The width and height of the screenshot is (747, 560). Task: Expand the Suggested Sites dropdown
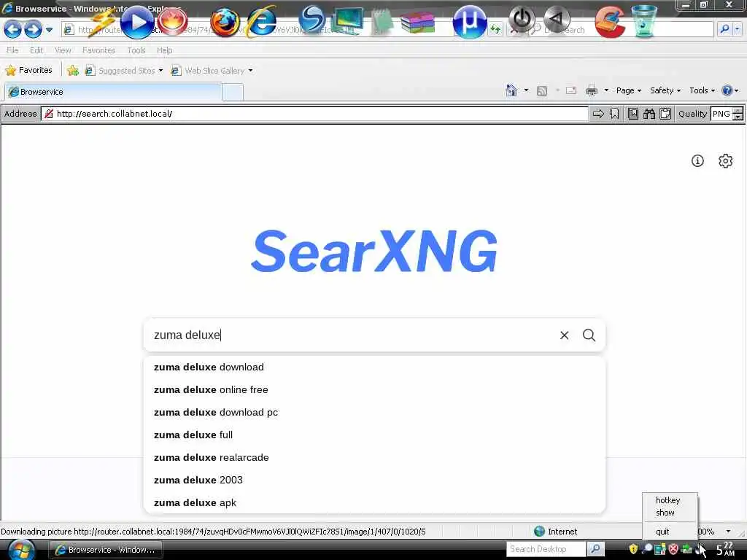160,71
